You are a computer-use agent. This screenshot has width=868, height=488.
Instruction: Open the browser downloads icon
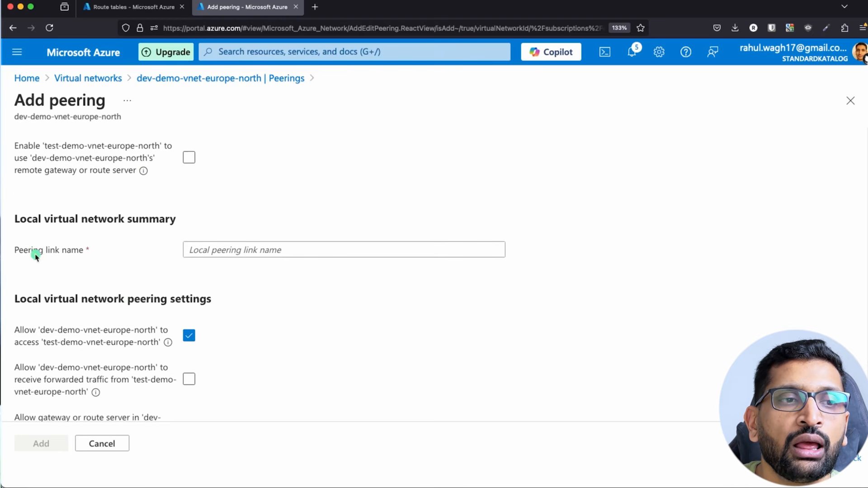[x=735, y=28]
